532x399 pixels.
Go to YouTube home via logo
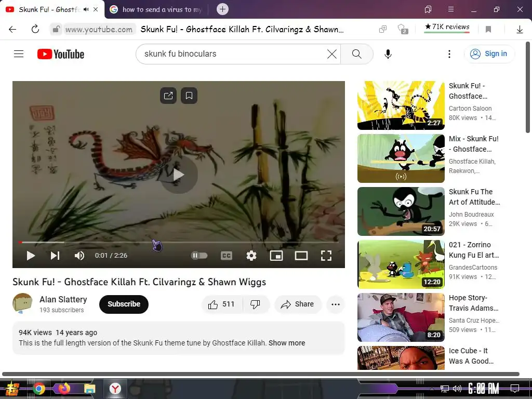coord(60,54)
